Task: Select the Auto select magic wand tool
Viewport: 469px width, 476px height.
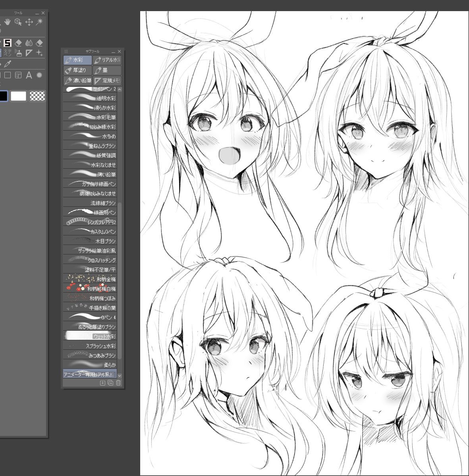Action: [39, 22]
